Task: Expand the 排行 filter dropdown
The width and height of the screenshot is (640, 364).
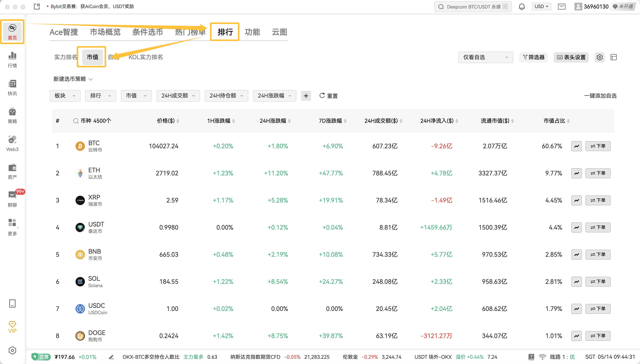Action: 101,96
